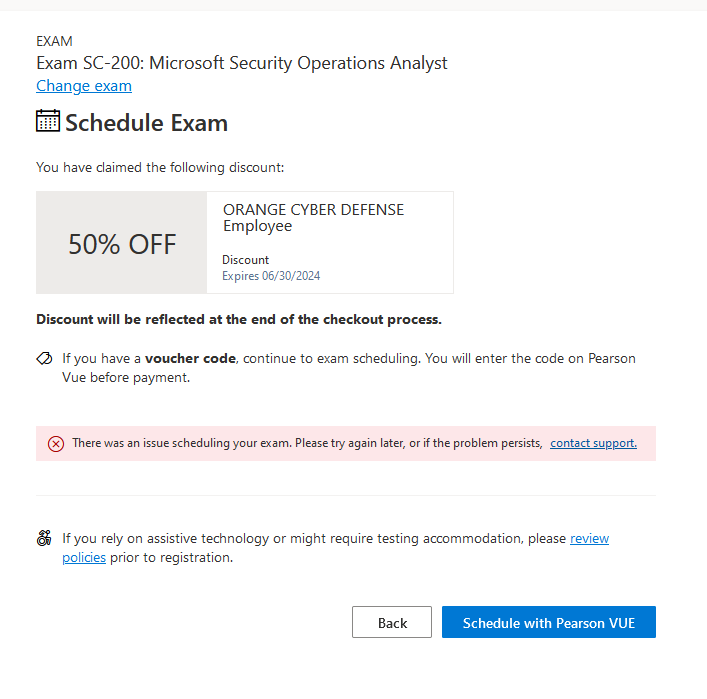This screenshot has width=707, height=699.
Task: Click the Expires 06/30/2024 text
Action: point(271,276)
